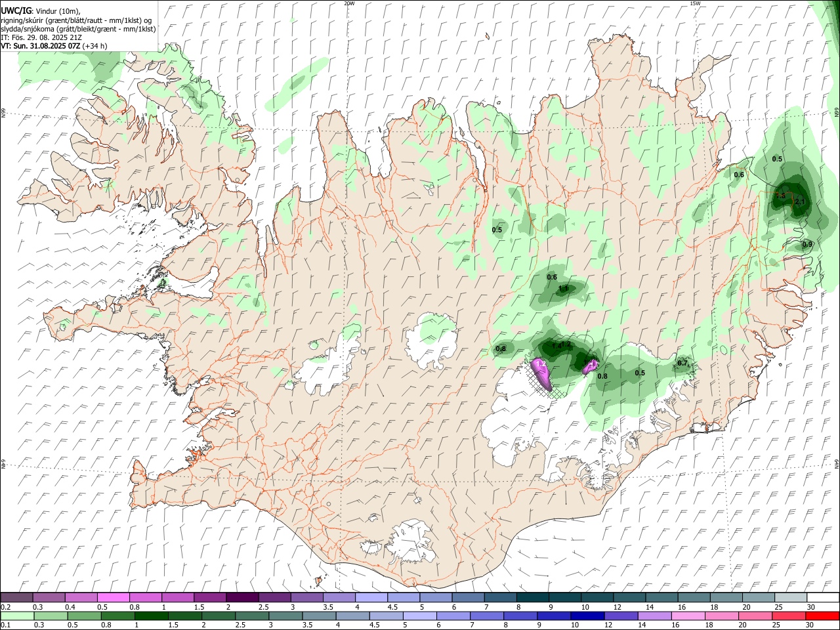The height and width of the screenshot is (630, 840).
Task: Click the 12 label in the snow legend row
Action: [617, 607]
